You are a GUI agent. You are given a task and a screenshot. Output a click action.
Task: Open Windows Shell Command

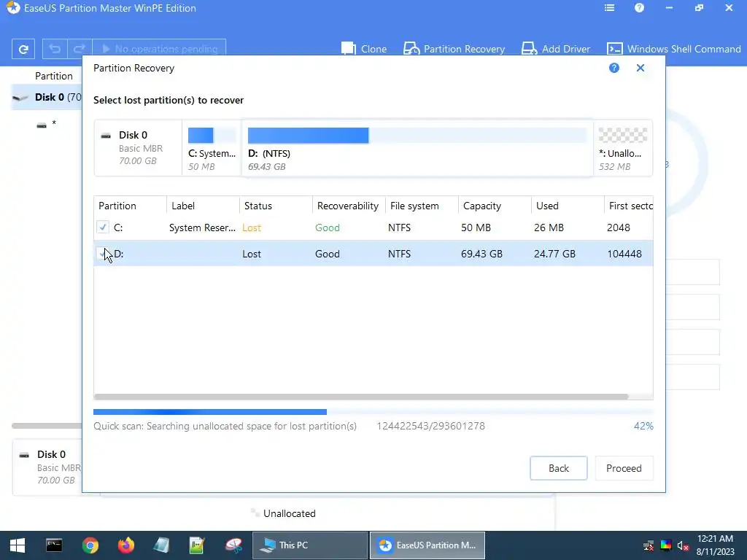tap(673, 49)
